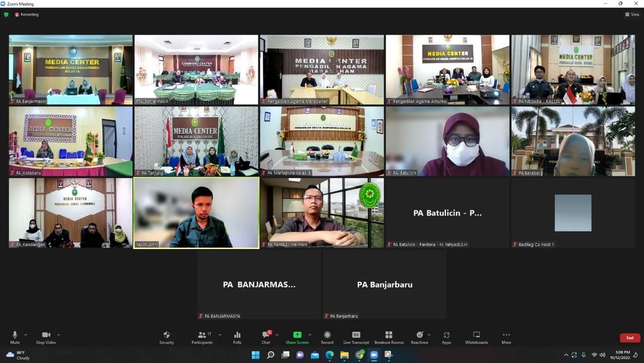The image size is (644, 363).
Task: Expand the Share Screen options arrow
Action: pos(309,335)
